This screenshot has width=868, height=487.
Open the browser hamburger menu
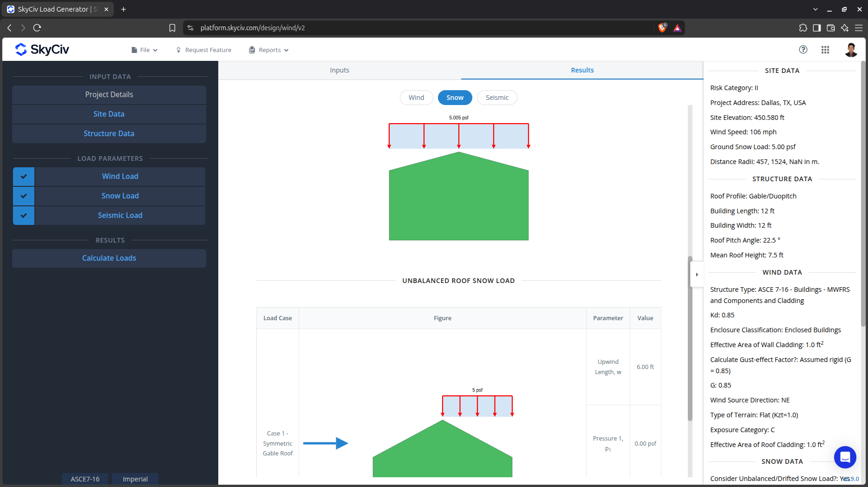859,28
